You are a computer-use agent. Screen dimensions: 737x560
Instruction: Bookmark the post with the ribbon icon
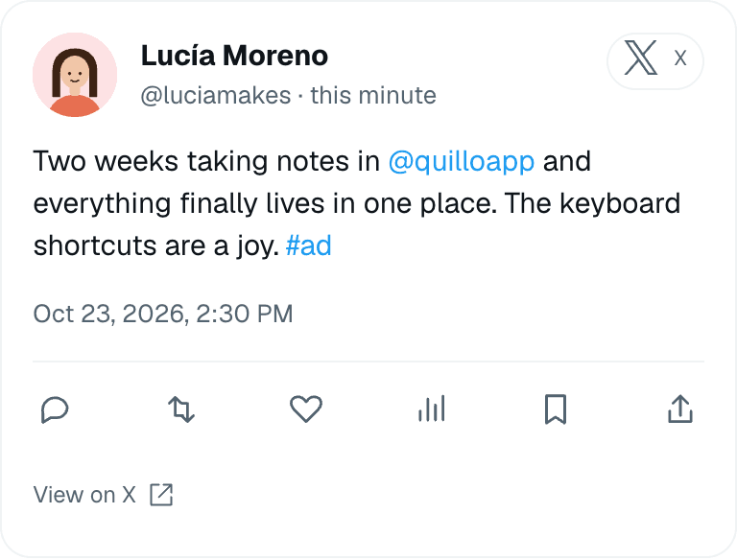556,409
